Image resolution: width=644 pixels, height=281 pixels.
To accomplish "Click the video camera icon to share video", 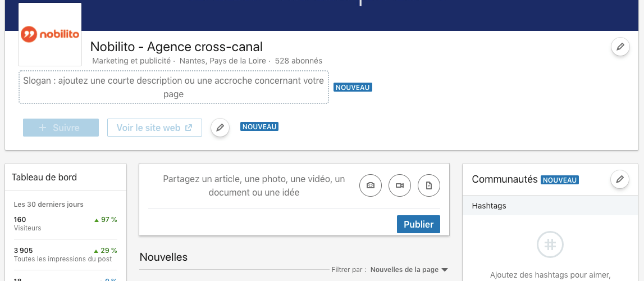I will click(x=400, y=185).
